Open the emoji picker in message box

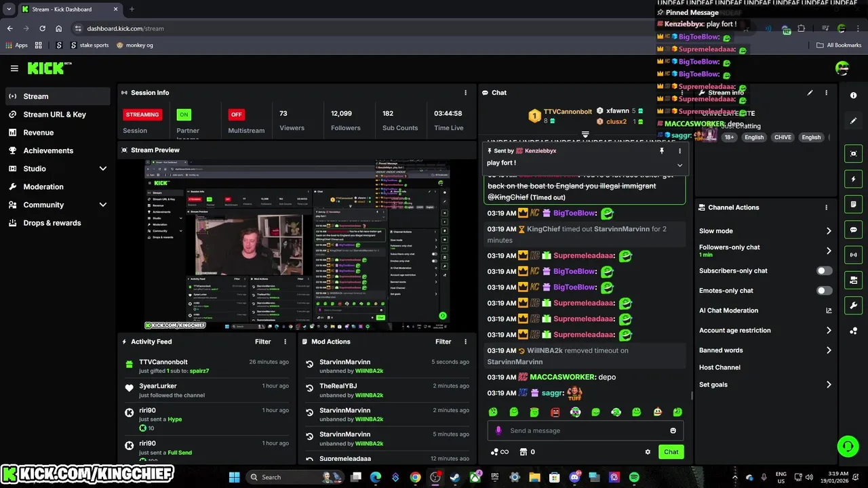tap(673, 430)
